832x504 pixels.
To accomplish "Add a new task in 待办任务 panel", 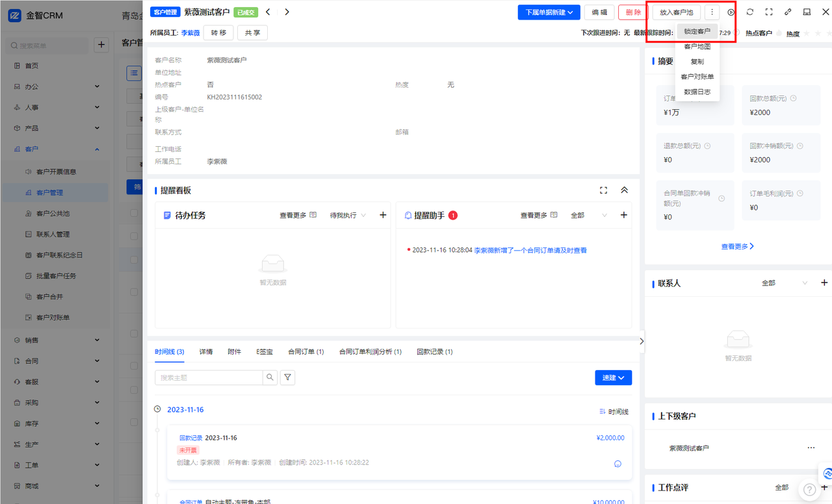I will [x=383, y=215].
